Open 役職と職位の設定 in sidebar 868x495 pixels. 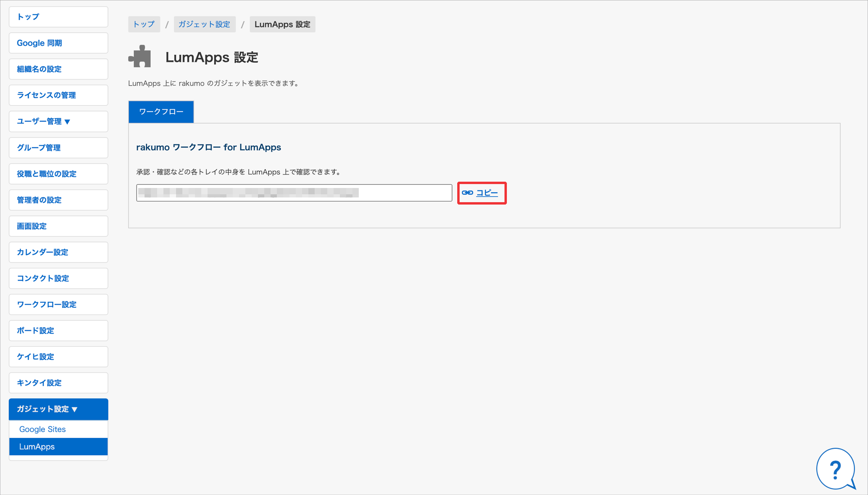coord(58,174)
